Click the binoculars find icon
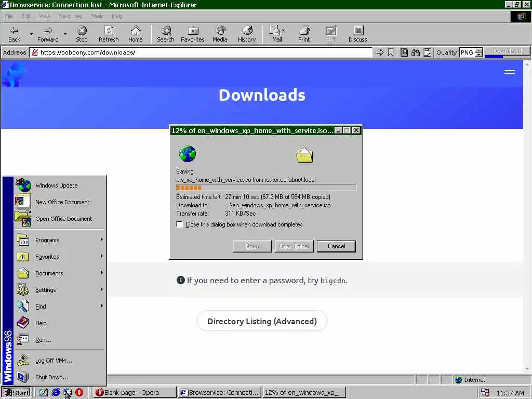 point(416,52)
